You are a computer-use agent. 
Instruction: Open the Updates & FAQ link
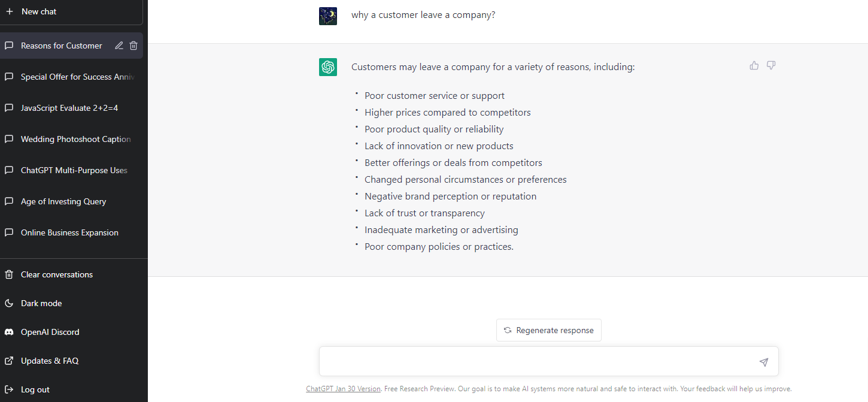pos(49,361)
